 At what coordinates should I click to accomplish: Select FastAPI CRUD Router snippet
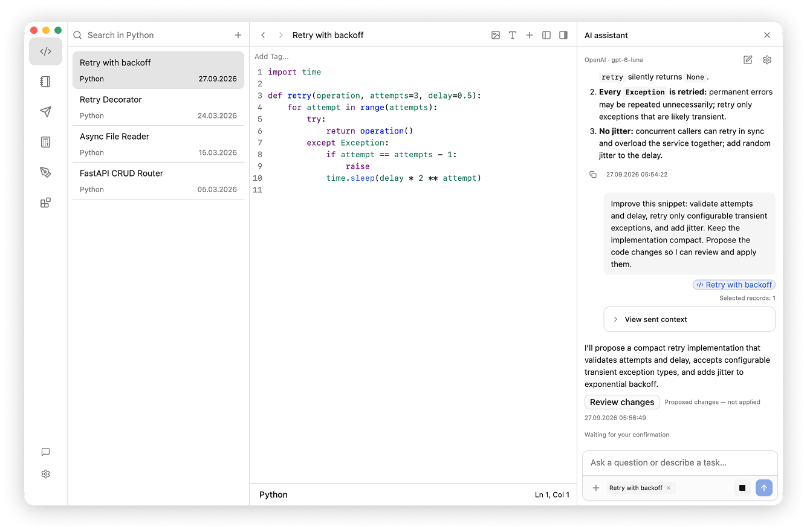coord(158,181)
